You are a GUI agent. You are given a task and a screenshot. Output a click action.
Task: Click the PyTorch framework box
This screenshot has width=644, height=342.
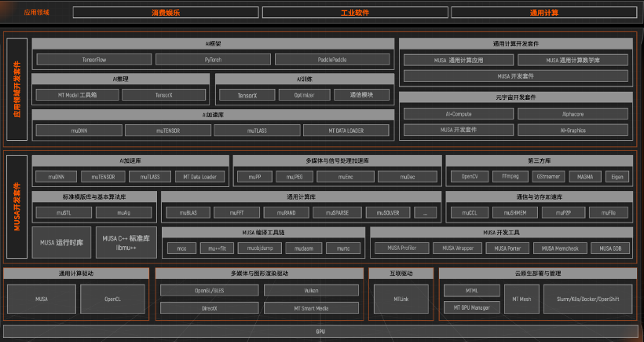213,60
